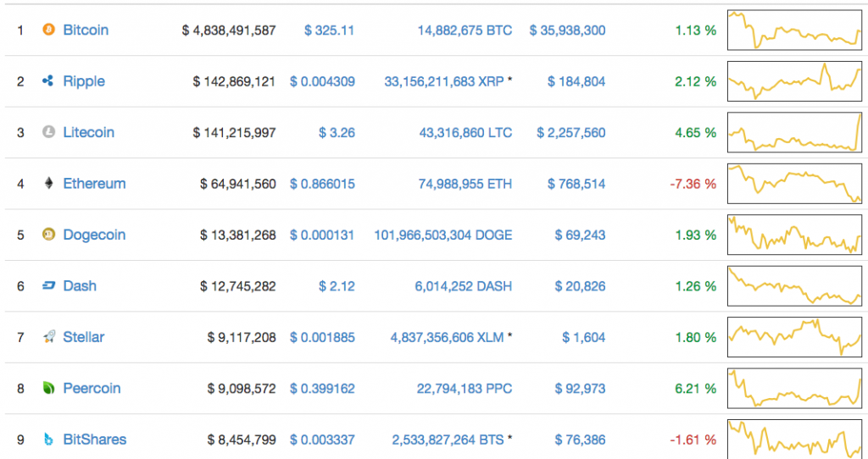
Task: Click supply 6,014,252 DASH
Action: [x=464, y=286]
